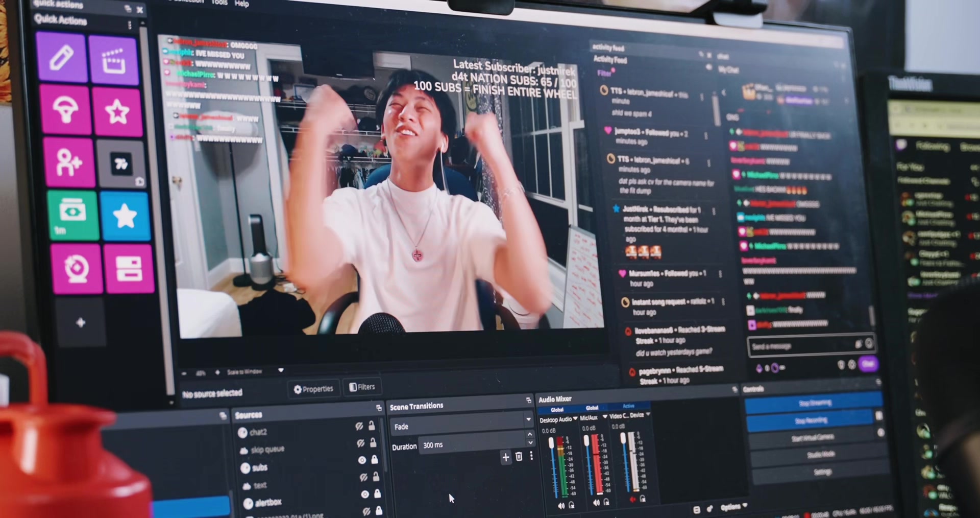The width and height of the screenshot is (980, 518).
Task: Open source Properties button
Action: (x=313, y=389)
